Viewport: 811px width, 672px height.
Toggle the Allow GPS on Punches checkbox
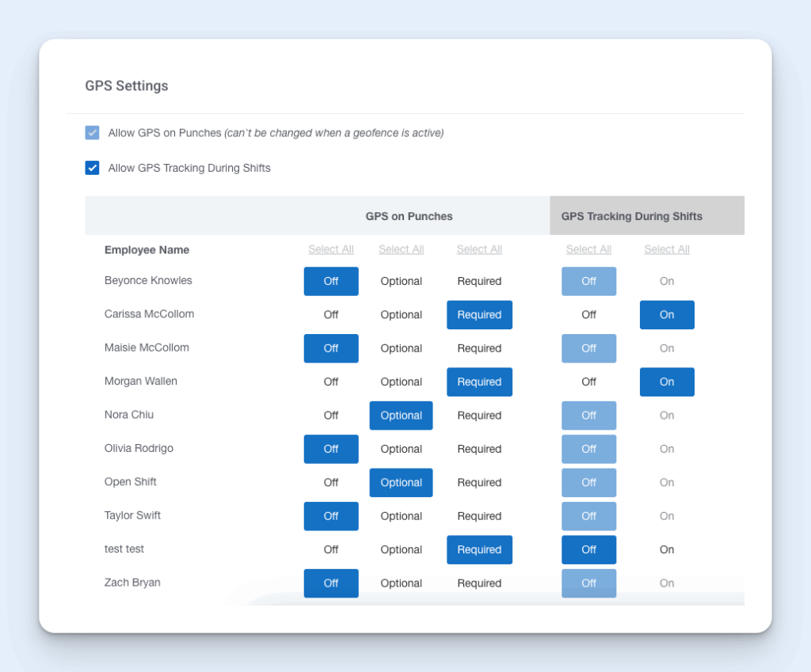pyautogui.click(x=92, y=132)
